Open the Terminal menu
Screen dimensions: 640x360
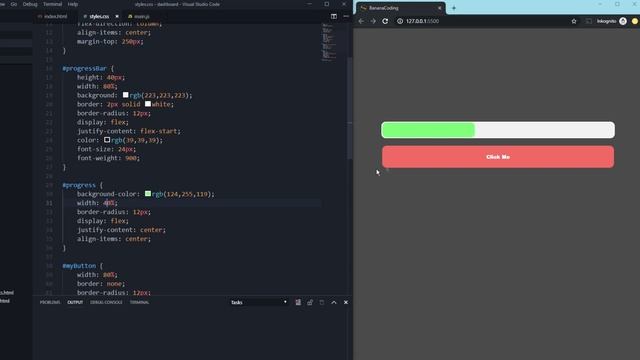tap(53, 4)
